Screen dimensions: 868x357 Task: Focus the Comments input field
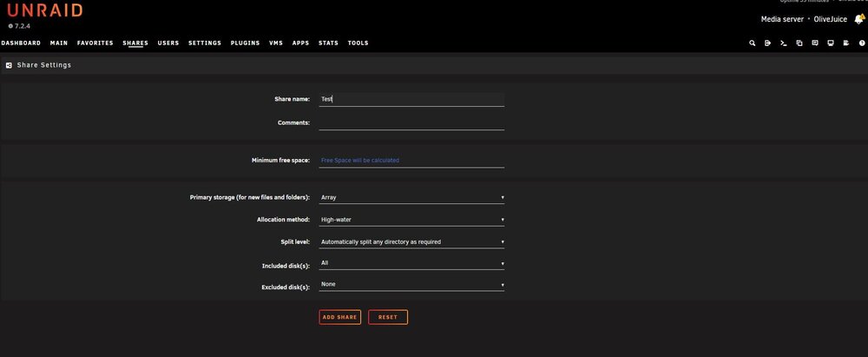411,123
